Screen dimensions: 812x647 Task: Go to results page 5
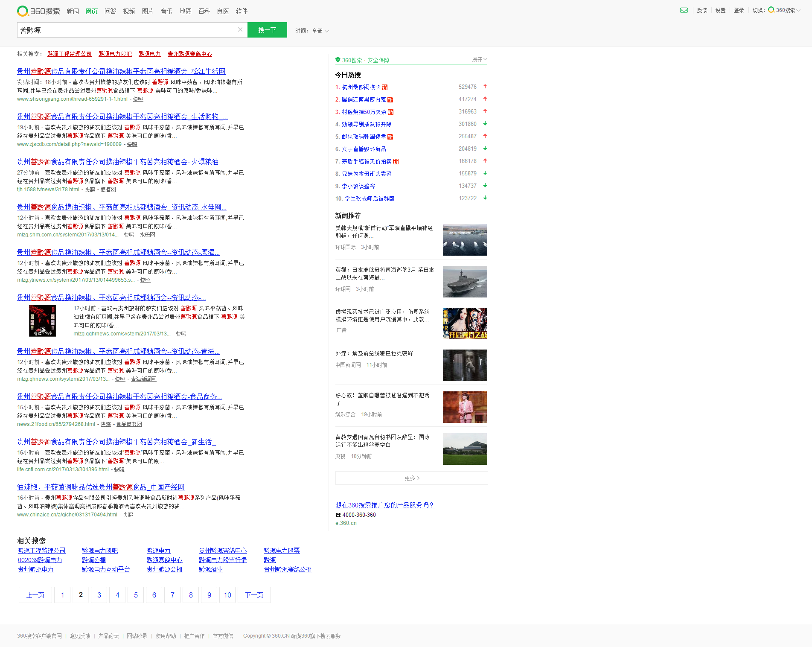pyautogui.click(x=136, y=595)
